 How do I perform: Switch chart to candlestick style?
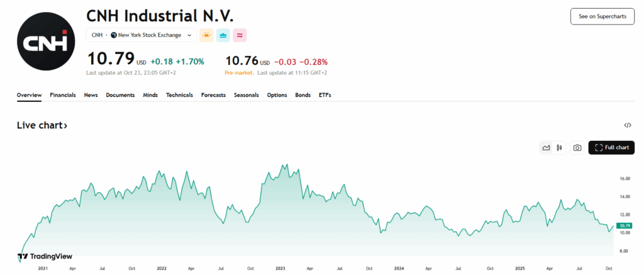[559, 148]
